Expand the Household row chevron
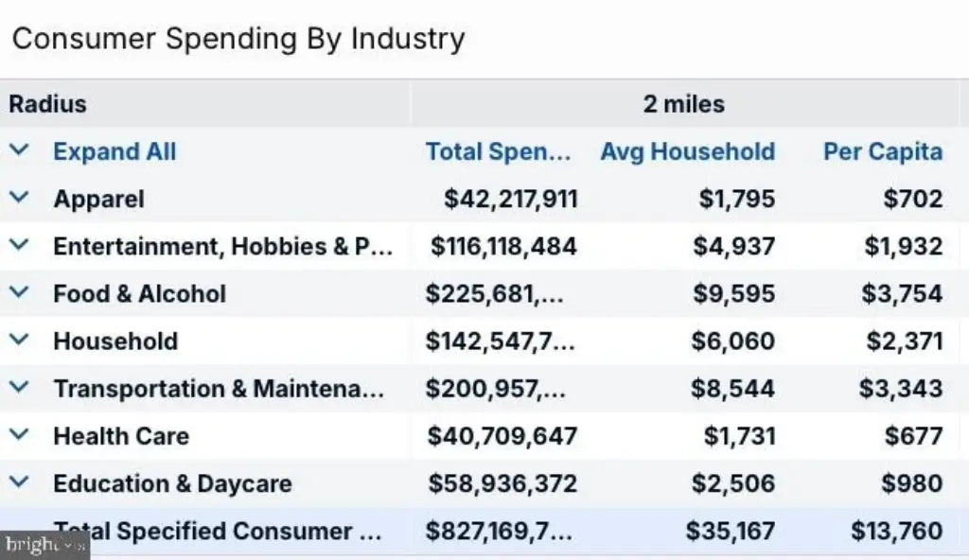969x560 pixels. coord(19,340)
